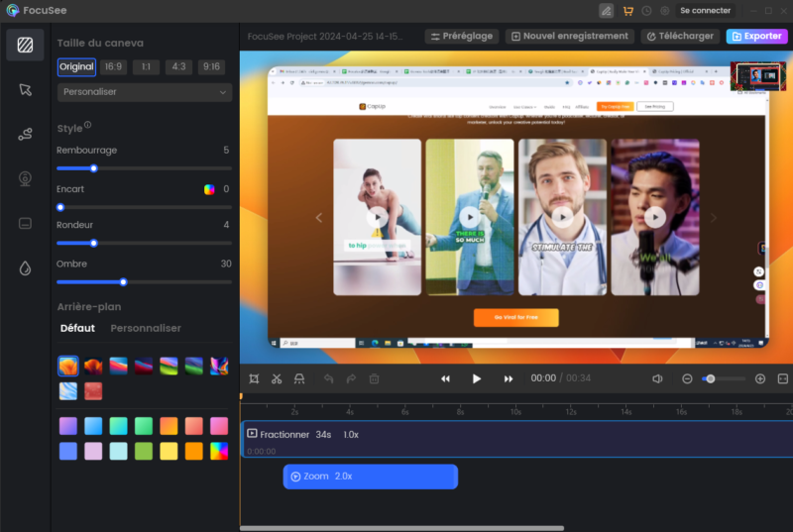Open the watermark droplet sidebar icon

point(25,268)
